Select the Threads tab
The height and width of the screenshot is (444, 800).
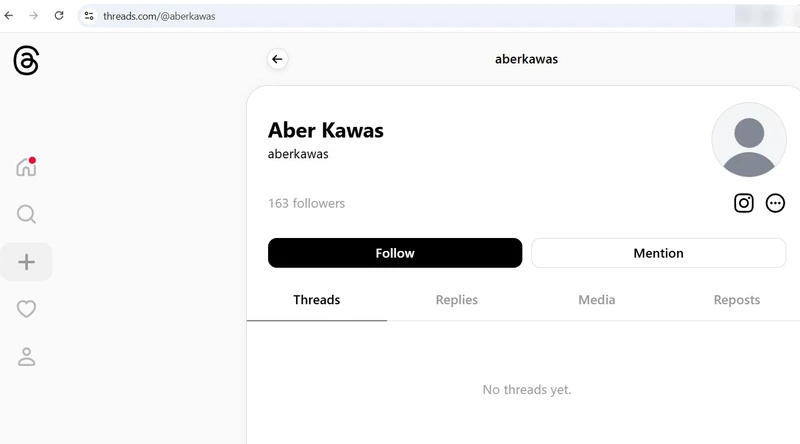pyautogui.click(x=316, y=300)
